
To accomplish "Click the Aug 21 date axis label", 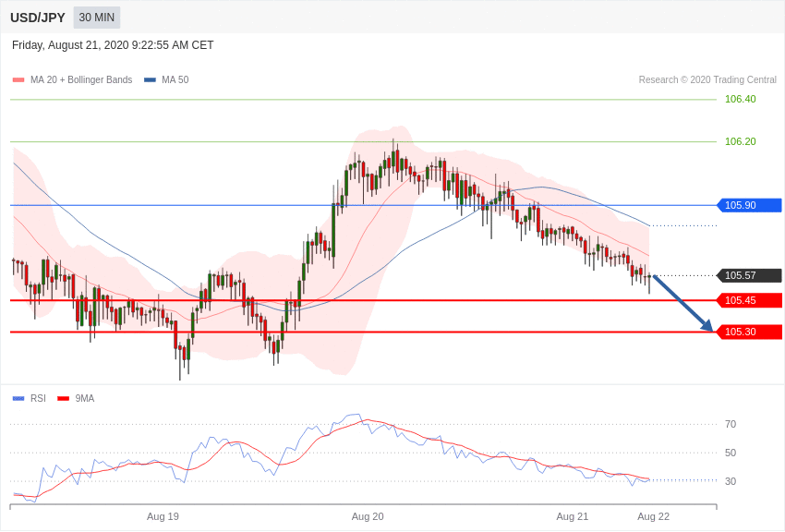I will pos(573,516).
